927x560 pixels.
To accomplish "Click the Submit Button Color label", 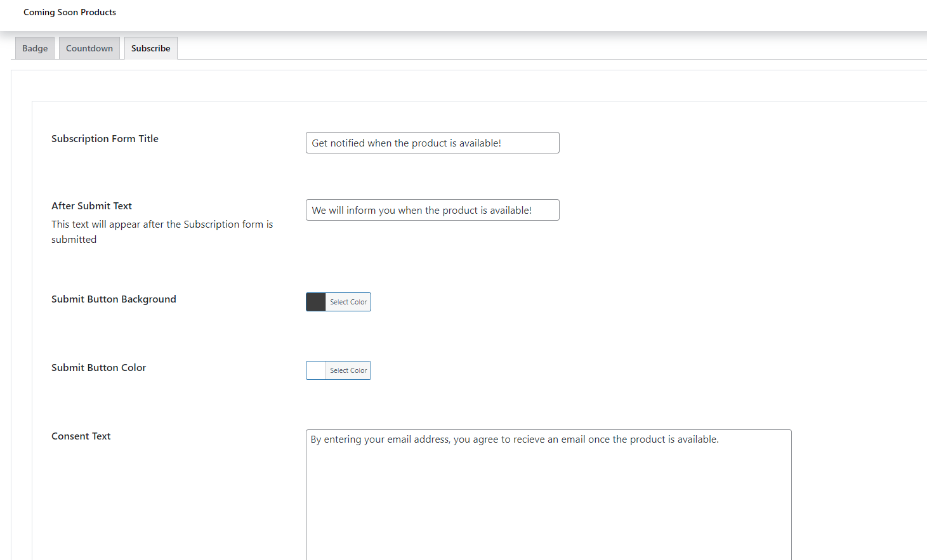I will [98, 367].
